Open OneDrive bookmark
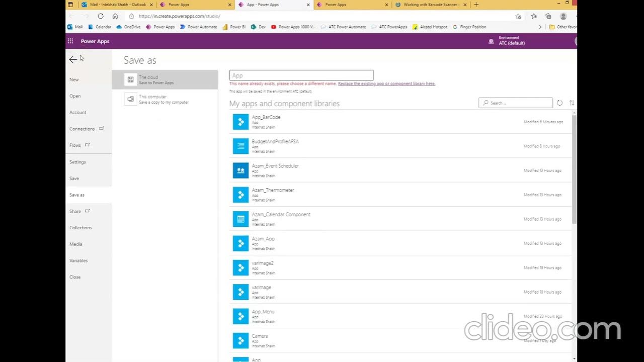644x362 pixels. [128, 27]
